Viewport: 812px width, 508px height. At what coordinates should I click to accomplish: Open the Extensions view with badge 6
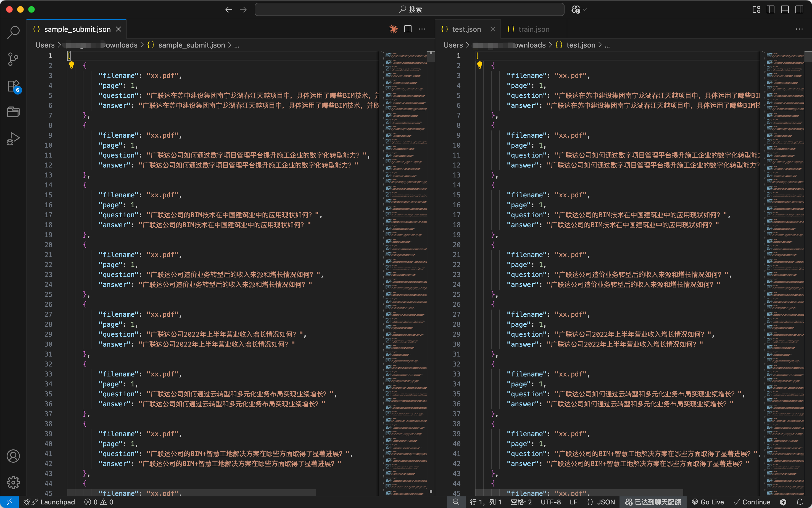tap(14, 86)
